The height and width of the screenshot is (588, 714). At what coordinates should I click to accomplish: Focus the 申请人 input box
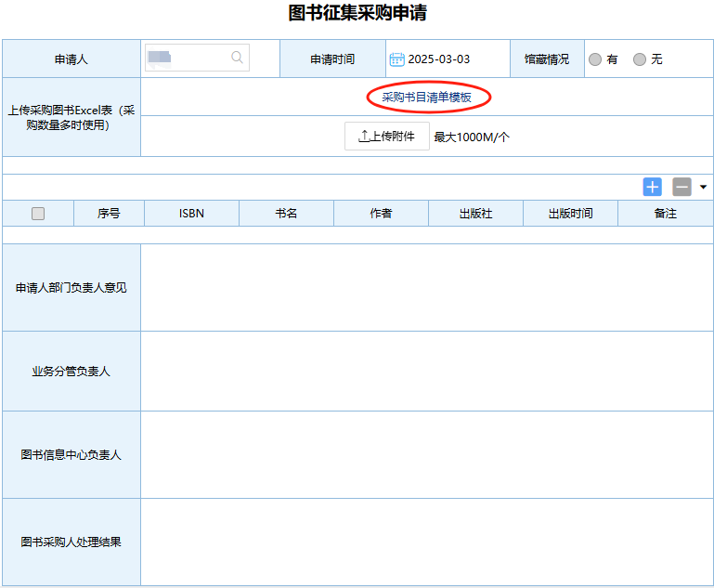tap(186, 59)
